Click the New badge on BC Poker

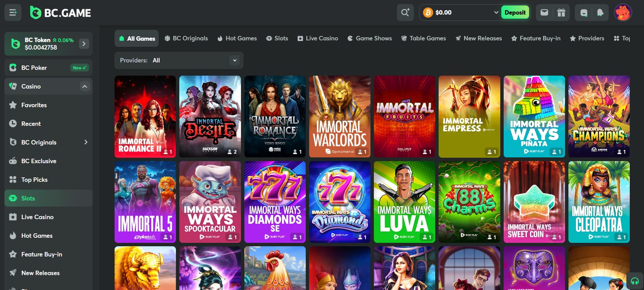pos(79,68)
